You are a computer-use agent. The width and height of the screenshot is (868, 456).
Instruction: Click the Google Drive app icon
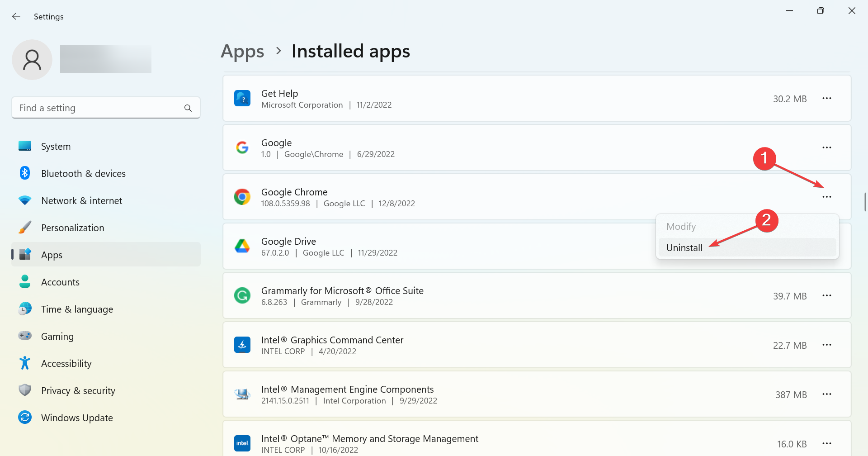point(242,246)
